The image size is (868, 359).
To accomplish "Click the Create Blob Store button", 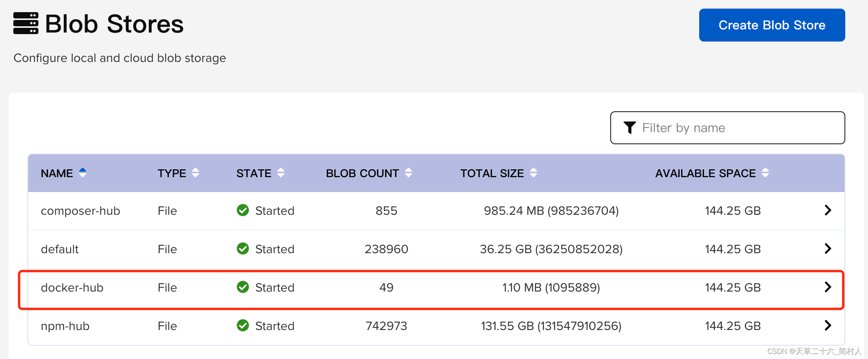I will [x=772, y=25].
